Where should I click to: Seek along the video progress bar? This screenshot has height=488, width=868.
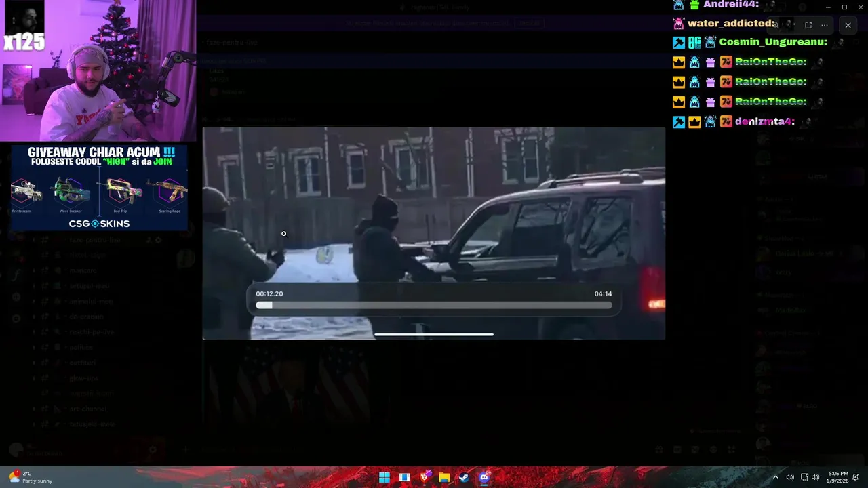coord(434,306)
